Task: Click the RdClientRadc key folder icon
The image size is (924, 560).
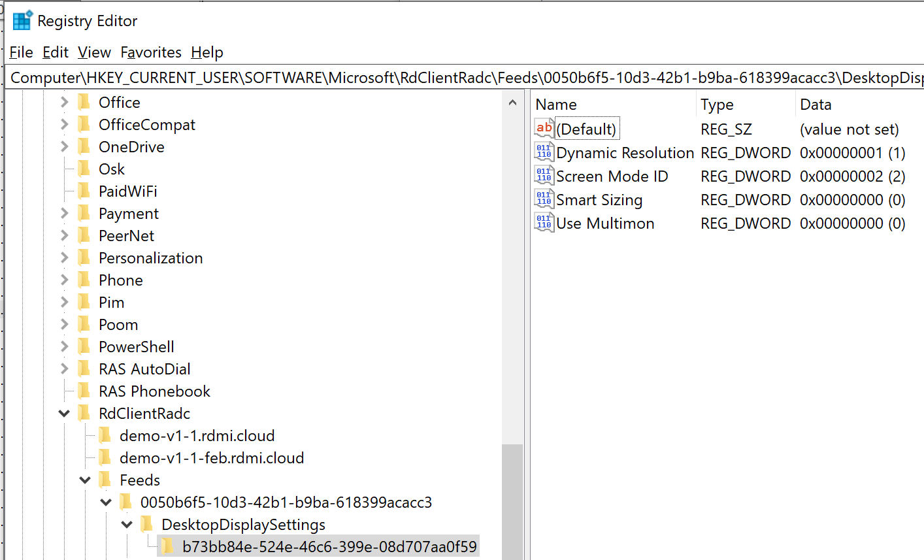Action: (84, 413)
